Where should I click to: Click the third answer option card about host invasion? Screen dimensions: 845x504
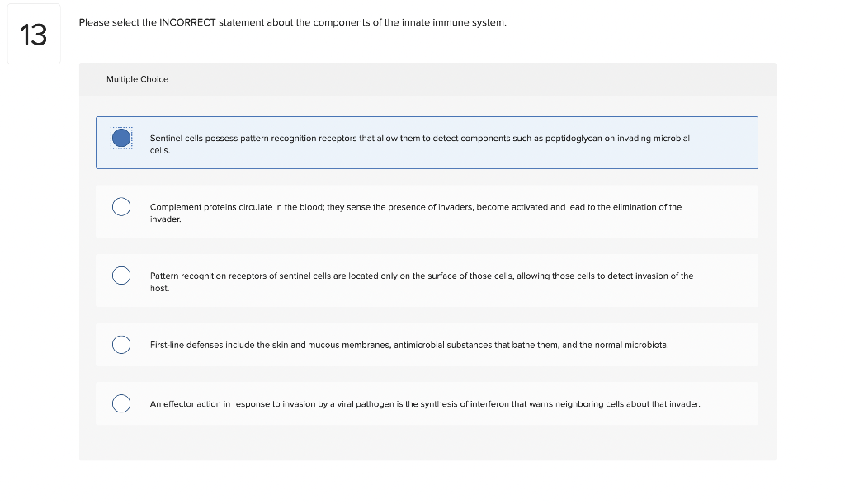click(427, 280)
